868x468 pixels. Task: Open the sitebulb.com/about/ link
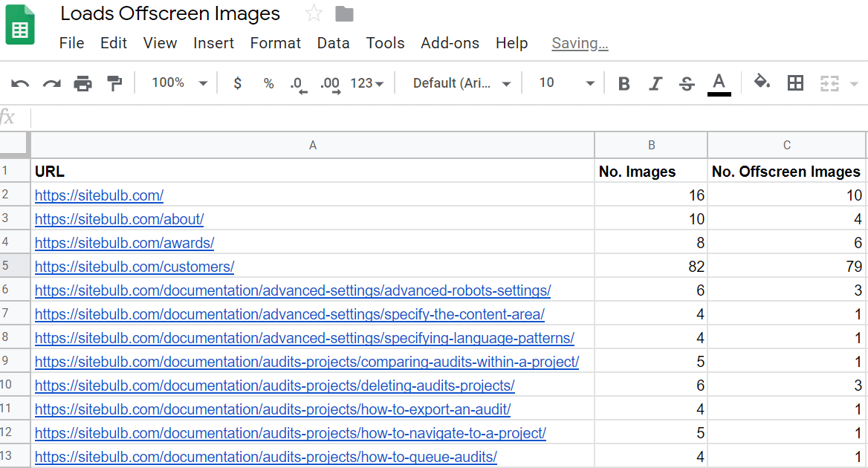pos(120,219)
